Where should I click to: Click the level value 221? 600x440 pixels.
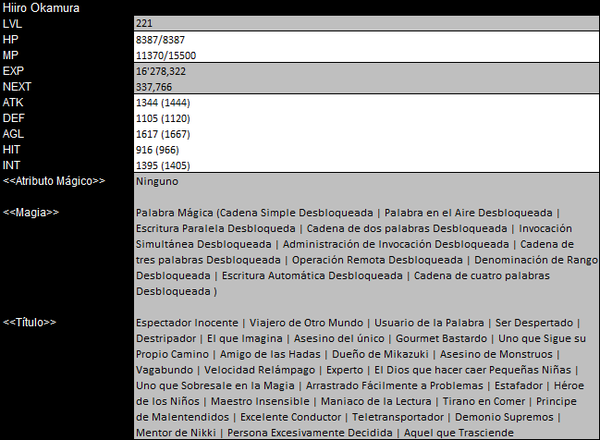pos(144,23)
